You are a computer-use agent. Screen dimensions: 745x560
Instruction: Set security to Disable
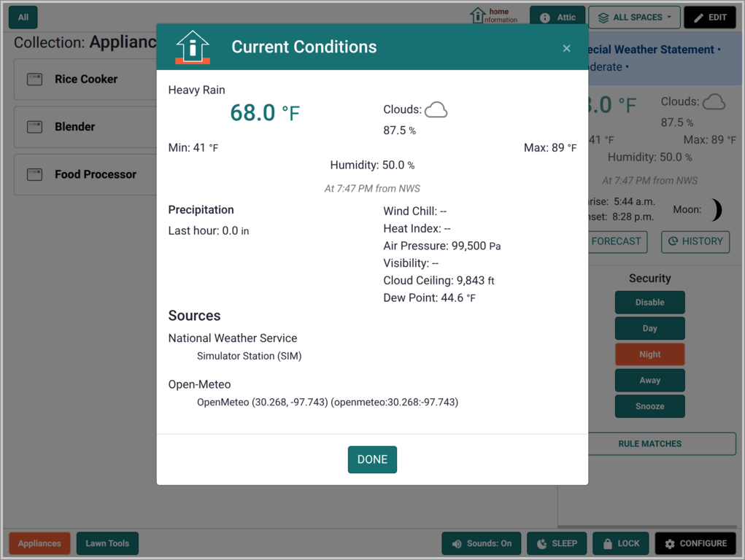[649, 303]
